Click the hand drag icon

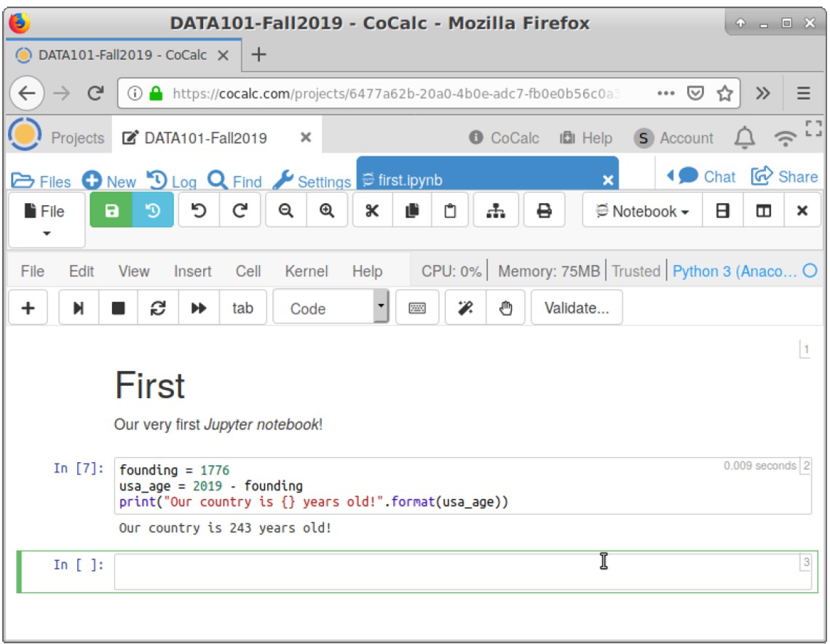point(505,308)
